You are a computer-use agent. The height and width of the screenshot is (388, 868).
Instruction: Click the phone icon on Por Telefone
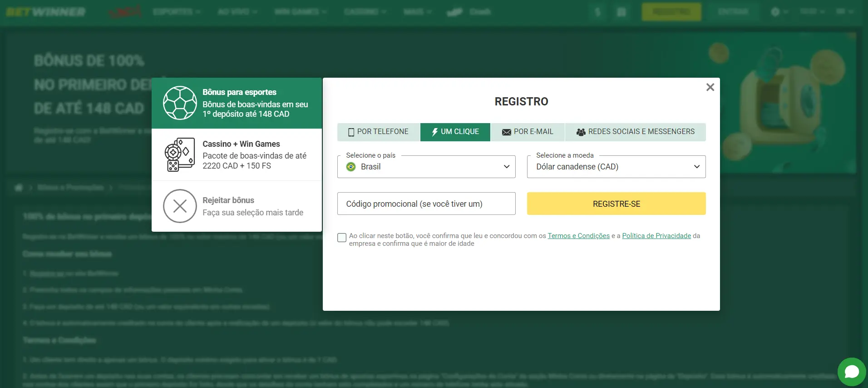pos(351,132)
